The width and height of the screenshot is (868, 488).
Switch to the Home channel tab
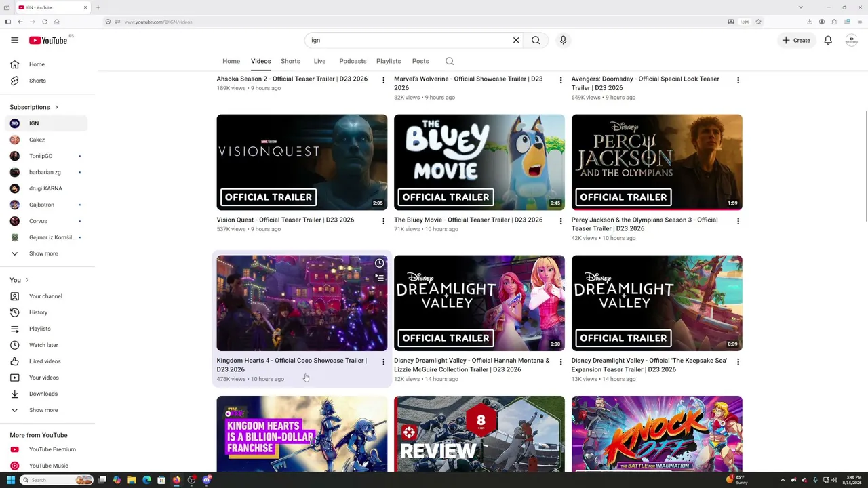231,61
